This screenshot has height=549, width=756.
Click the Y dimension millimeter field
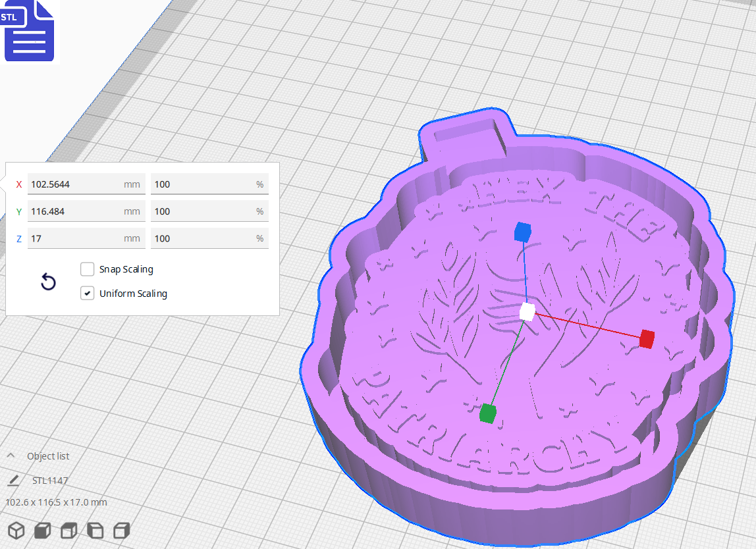86,211
